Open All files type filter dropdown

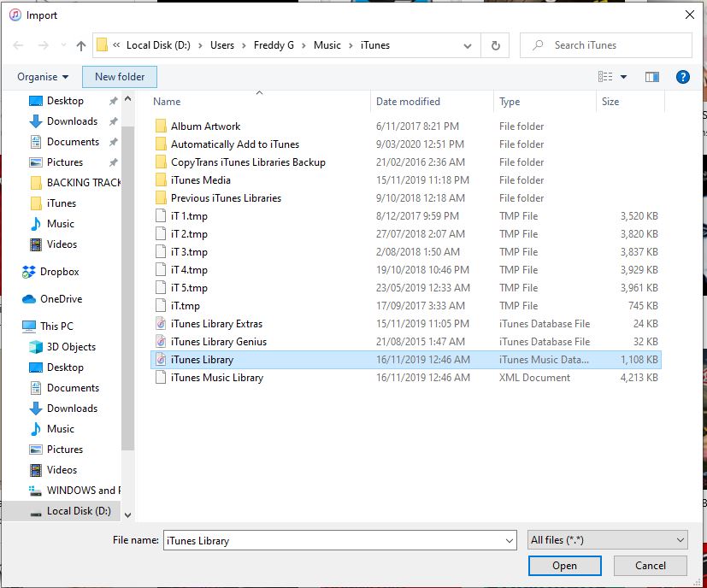(607, 540)
